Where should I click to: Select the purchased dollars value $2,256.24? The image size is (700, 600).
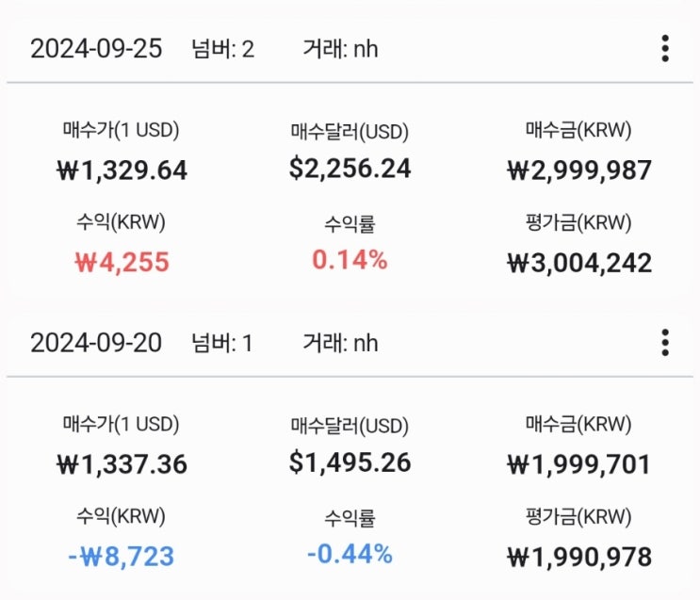[x=350, y=169]
